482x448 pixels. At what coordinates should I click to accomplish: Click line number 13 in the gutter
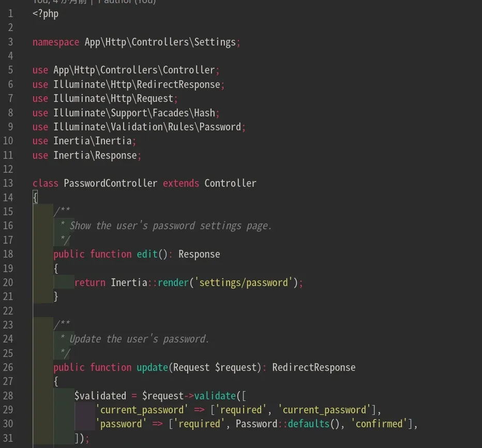coord(8,183)
